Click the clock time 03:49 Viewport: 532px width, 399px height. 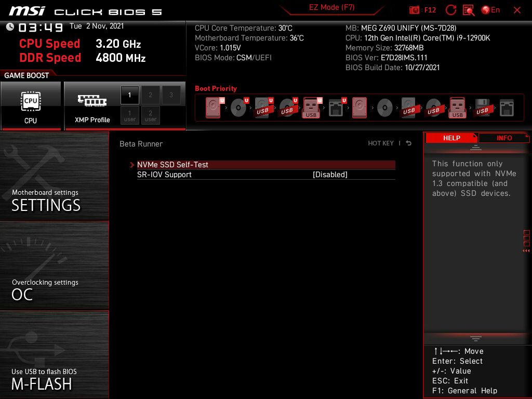tap(41, 27)
